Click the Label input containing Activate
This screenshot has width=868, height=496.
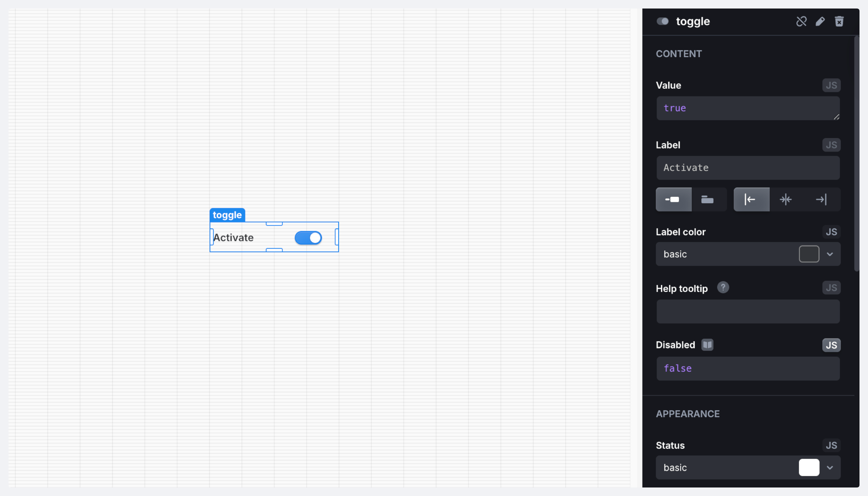(x=747, y=168)
